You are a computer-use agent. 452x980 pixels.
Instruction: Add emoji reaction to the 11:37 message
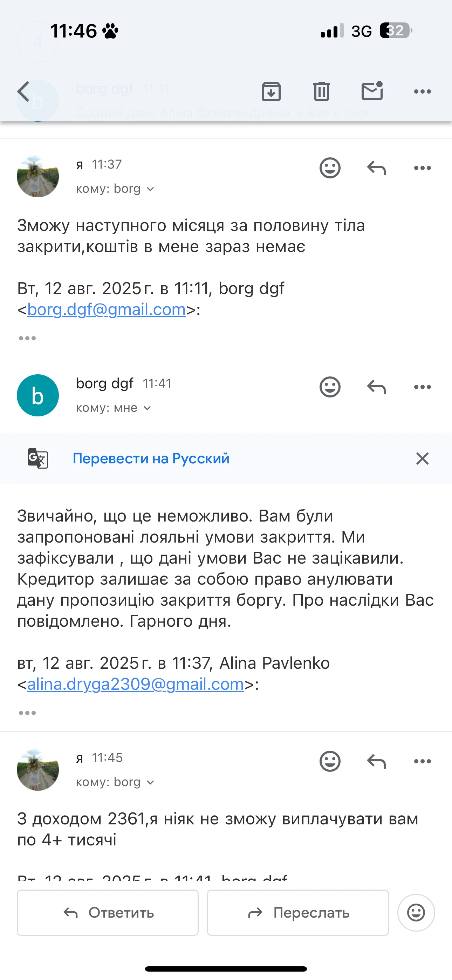[330, 168]
